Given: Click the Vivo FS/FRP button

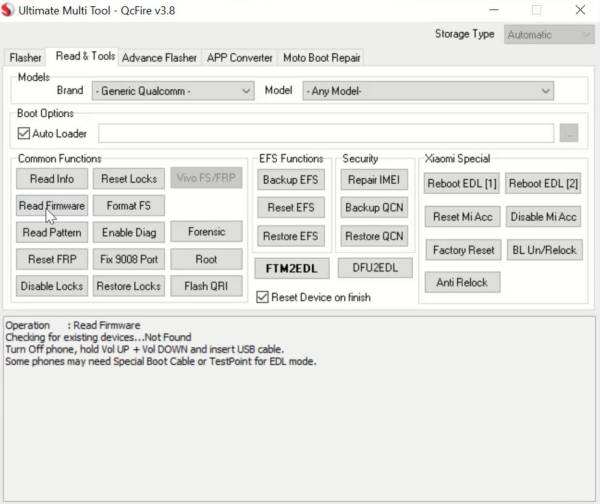Looking at the screenshot, I should 206,178.
